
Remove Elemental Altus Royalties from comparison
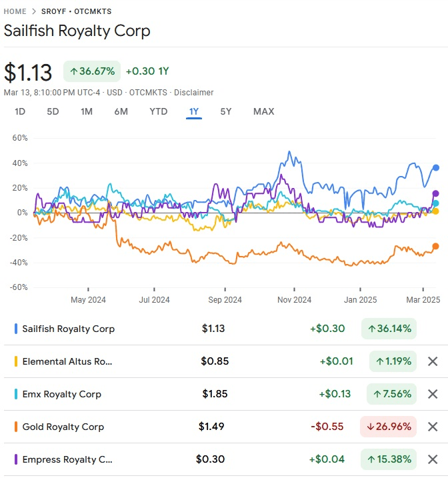433,361
